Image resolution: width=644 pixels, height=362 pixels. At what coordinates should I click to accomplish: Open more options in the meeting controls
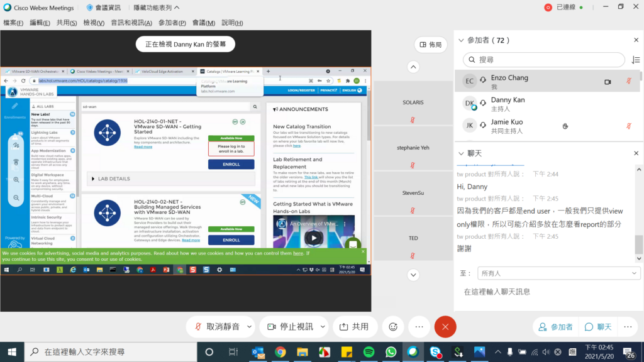tap(419, 327)
